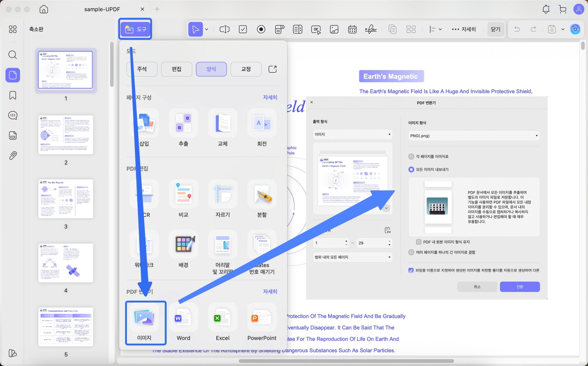Open the Word converter icon
The width and height of the screenshot is (588, 366).
coord(183,317)
